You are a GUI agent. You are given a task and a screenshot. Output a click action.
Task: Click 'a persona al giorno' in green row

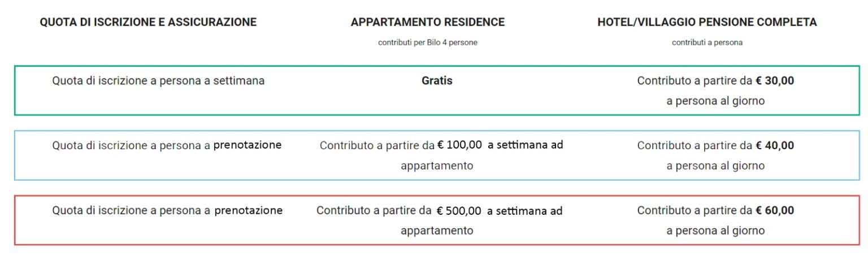[x=715, y=102]
